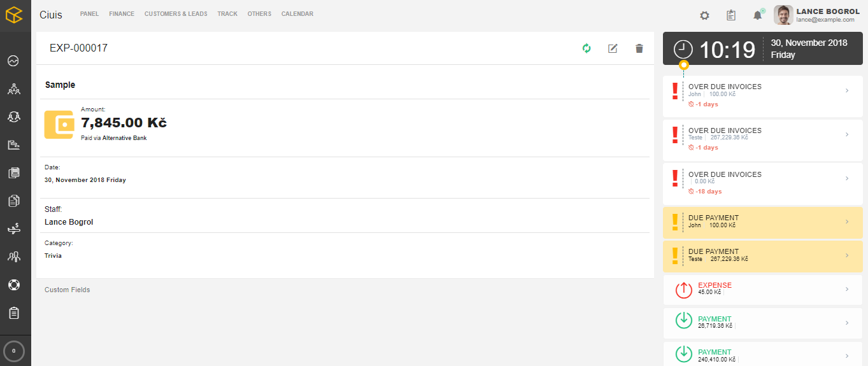The image size is (868, 366).
Task: Click the Sample expense title
Action: point(60,85)
